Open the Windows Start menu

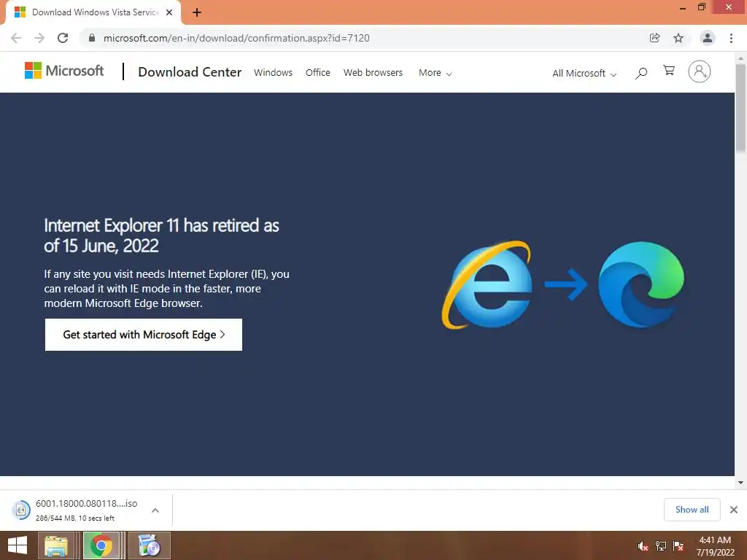click(18, 545)
